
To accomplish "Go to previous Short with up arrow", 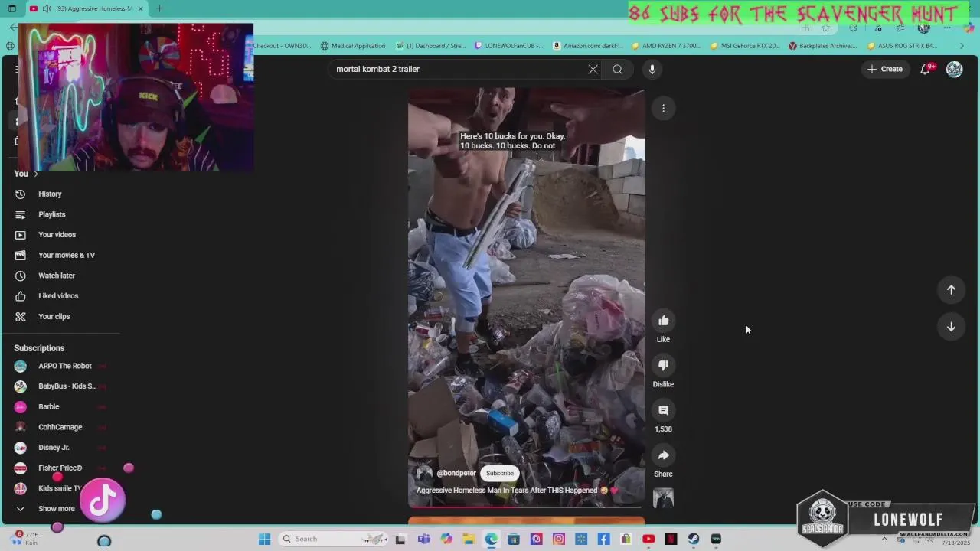I will pyautogui.click(x=951, y=289).
